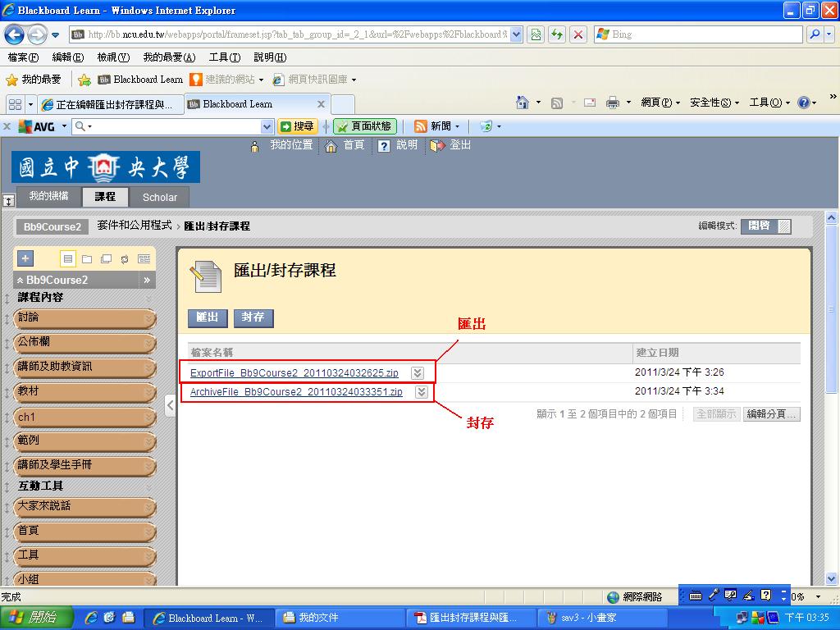Open the ArchiveFile_Bb9Course2 zip link
The image size is (840, 630).
296,392
